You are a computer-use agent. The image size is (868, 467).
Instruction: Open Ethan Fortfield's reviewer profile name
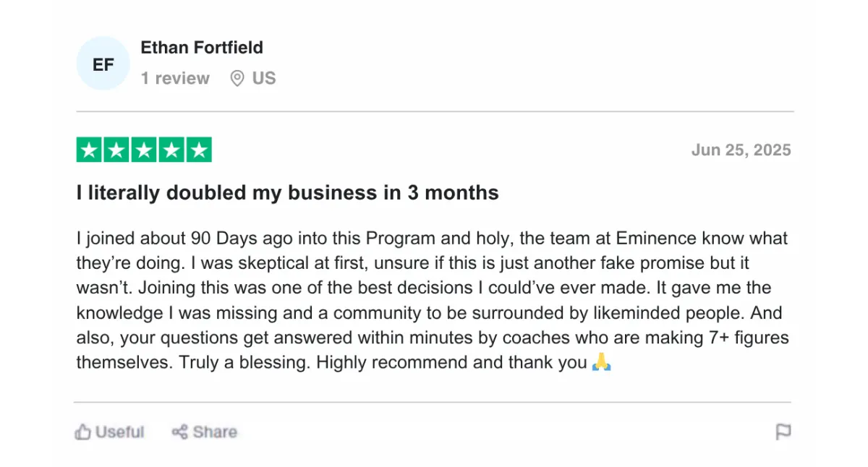202,48
